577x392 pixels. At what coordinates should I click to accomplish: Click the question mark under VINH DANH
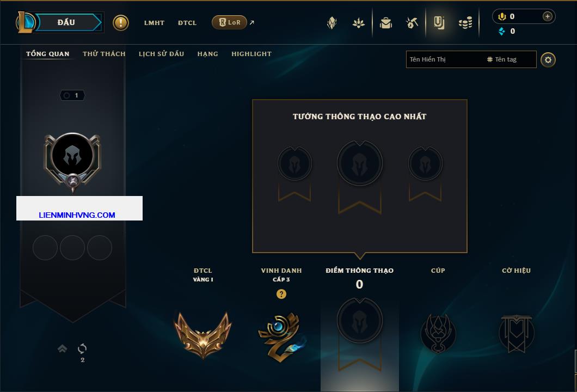[x=281, y=293]
